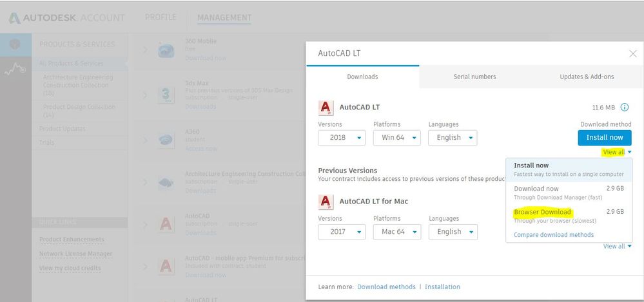Viewport: 644px width, 302px height.
Task: Click A360 Access now link
Action: click(x=201, y=149)
